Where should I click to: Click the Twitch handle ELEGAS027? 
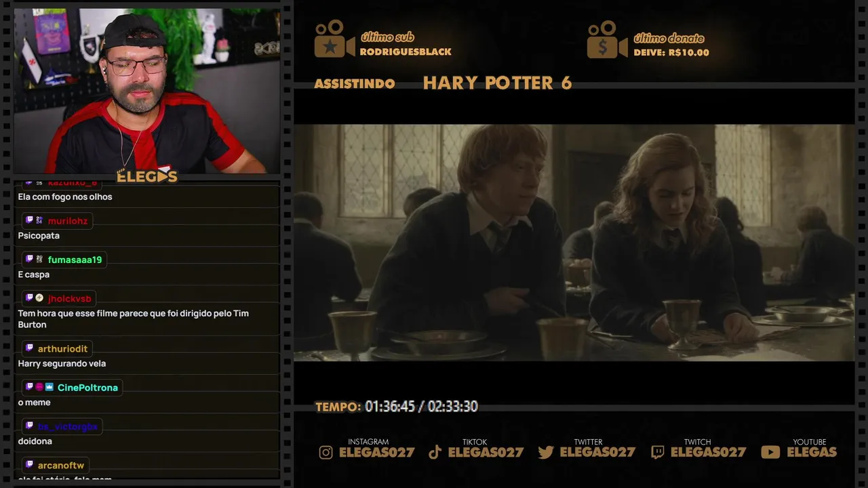[708, 453]
